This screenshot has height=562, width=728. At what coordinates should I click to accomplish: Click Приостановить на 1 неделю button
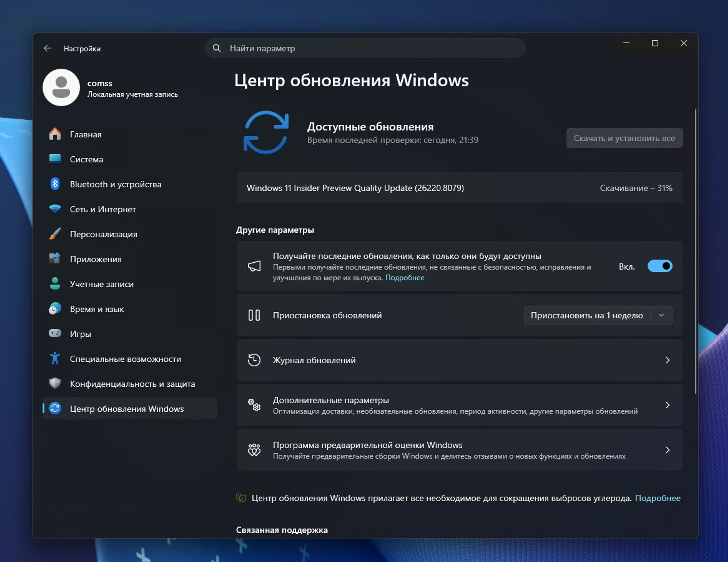(x=587, y=315)
